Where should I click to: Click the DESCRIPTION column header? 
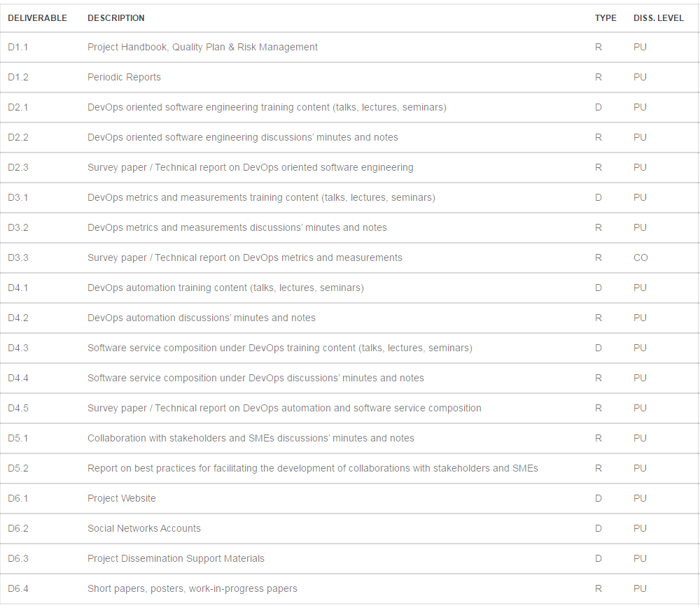click(x=116, y=18)
